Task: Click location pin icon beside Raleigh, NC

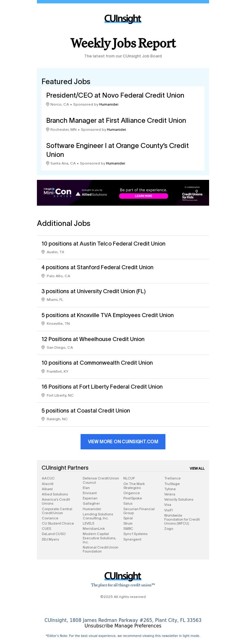Action: [43, 419]
